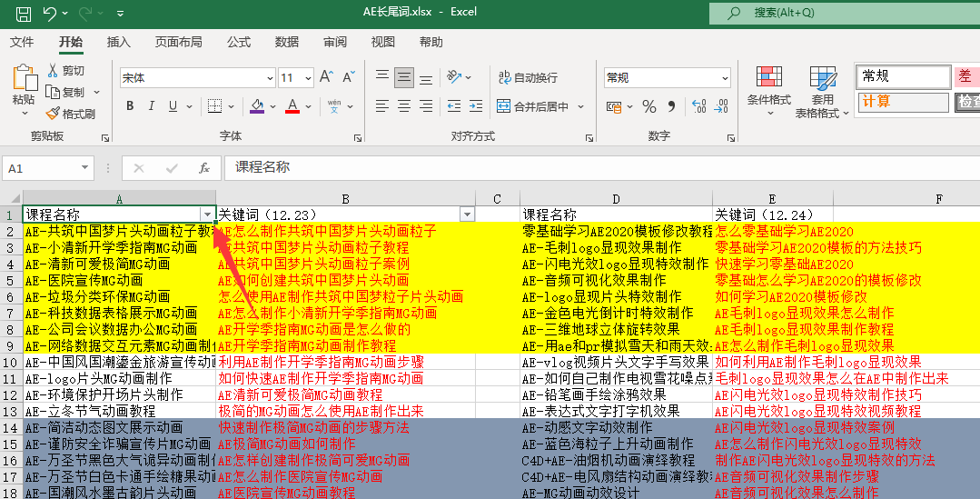Open number format dropdown 常规
This screenshot has width=980, height=499.
(x=725, y=78)
